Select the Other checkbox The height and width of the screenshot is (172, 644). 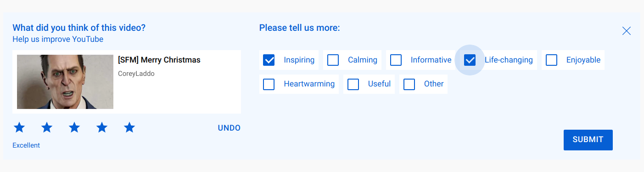click(409, 84)
